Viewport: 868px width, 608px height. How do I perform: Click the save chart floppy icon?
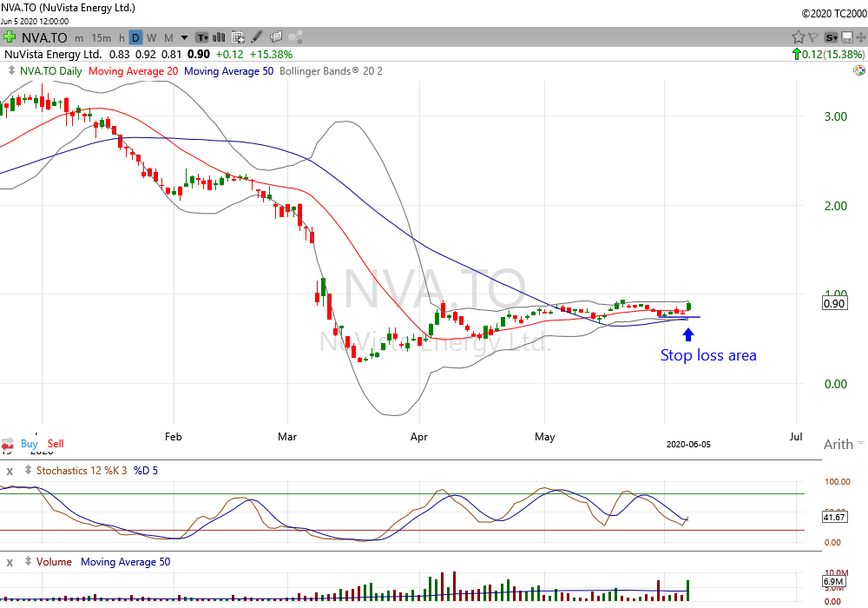(846, 37)
